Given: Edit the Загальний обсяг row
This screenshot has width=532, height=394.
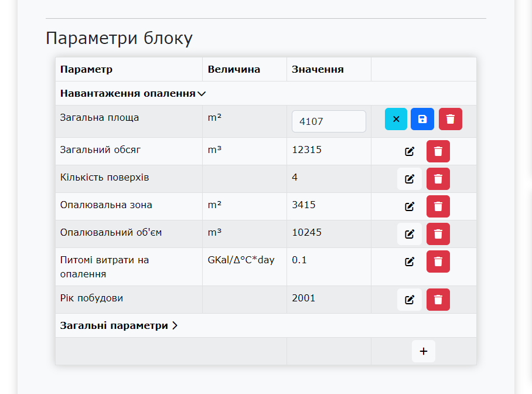Looking at the screenshot, I should (x=410, y=151).
